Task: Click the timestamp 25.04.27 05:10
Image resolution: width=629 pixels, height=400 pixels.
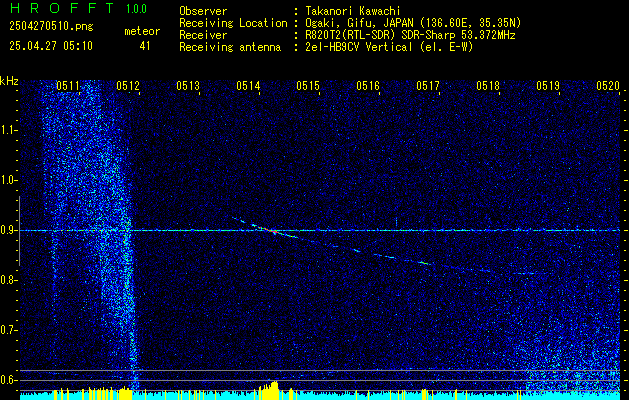Action: coord(51,46)
